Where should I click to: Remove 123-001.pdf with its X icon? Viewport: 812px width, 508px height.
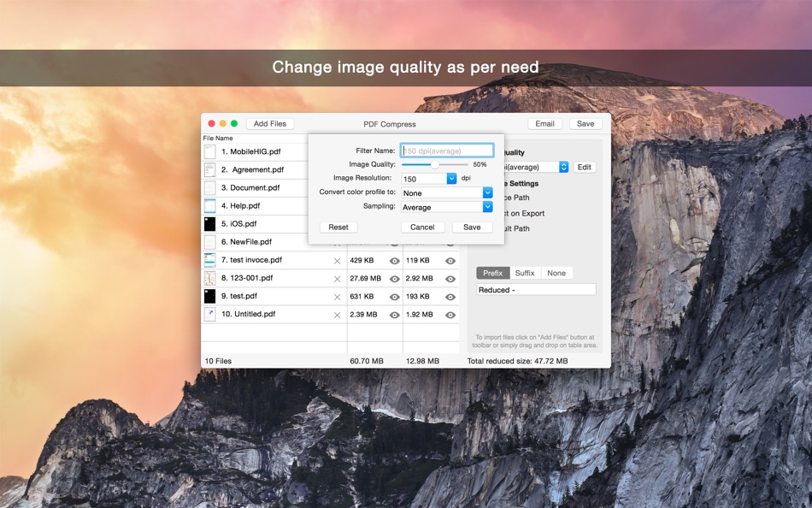click(337, 279)
